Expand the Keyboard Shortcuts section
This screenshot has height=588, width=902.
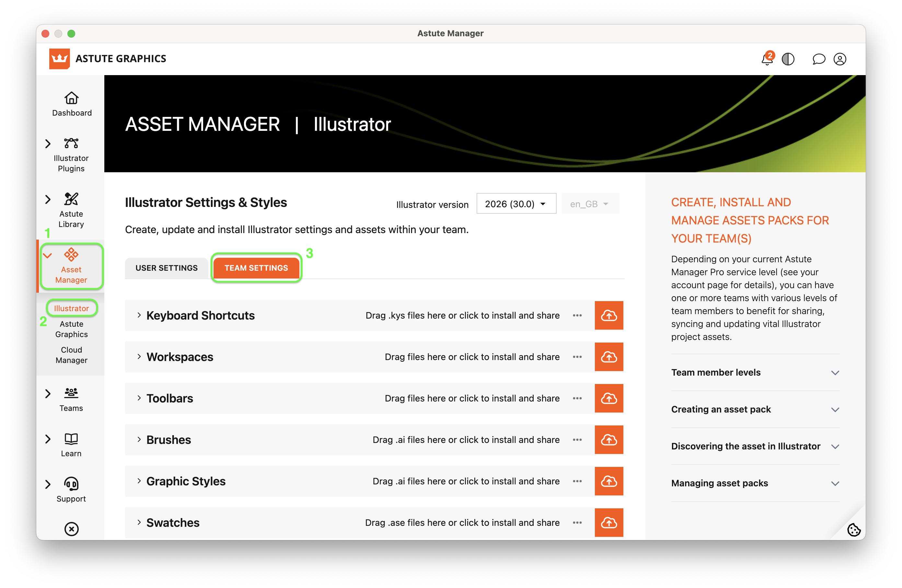point(139,315)
